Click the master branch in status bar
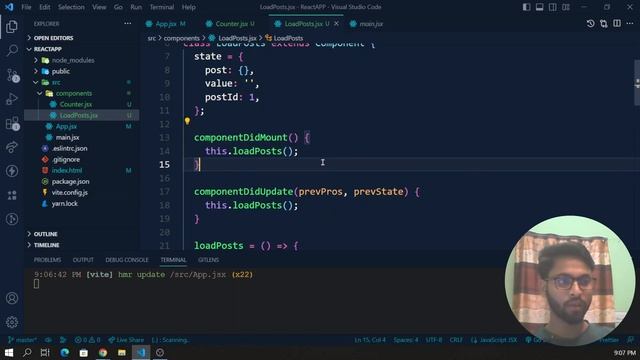The width and height of the screenshot is (640, 360). coord(22,340)
